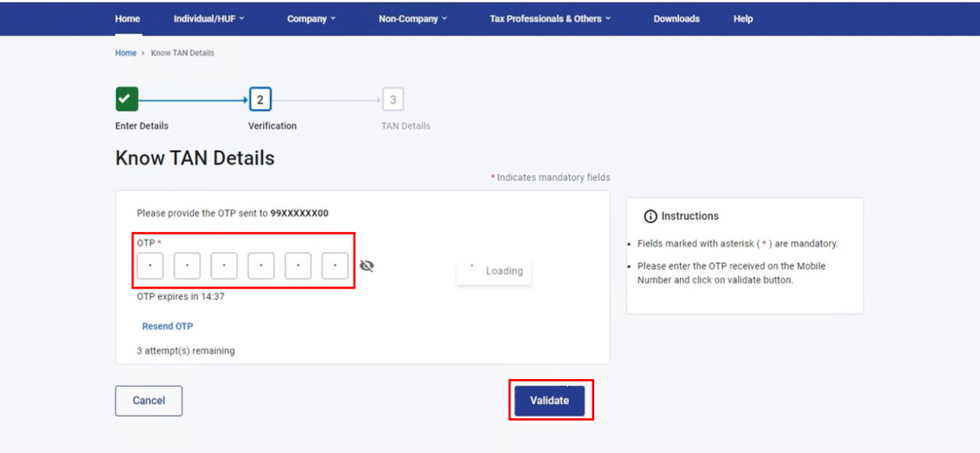Click the Validate button
The image size is (980, 453).
coord(551,400)
